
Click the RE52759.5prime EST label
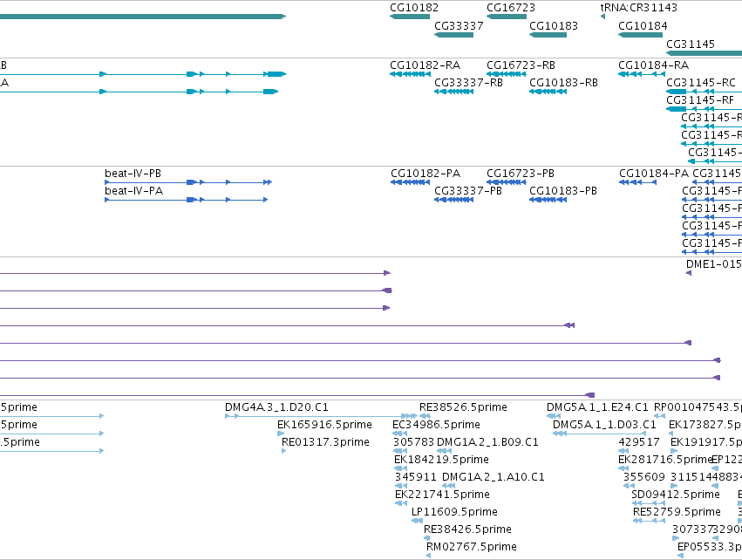click(x=677, y=512)
